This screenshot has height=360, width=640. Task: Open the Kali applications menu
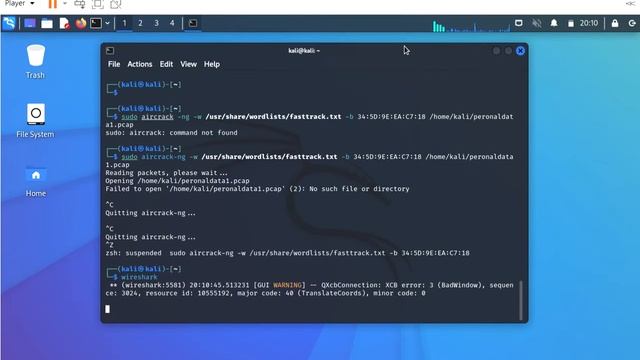(x=9, y=23)
